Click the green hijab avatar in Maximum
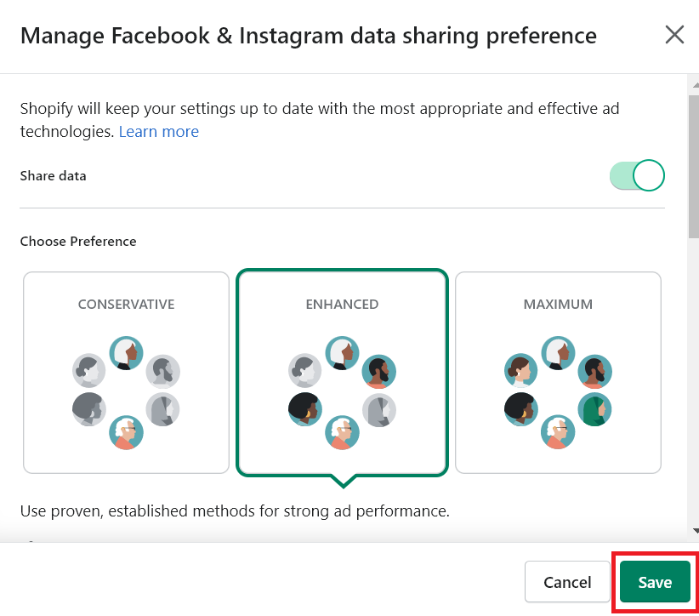The width and height of the screenshot is (699, 616). (594, 409)
